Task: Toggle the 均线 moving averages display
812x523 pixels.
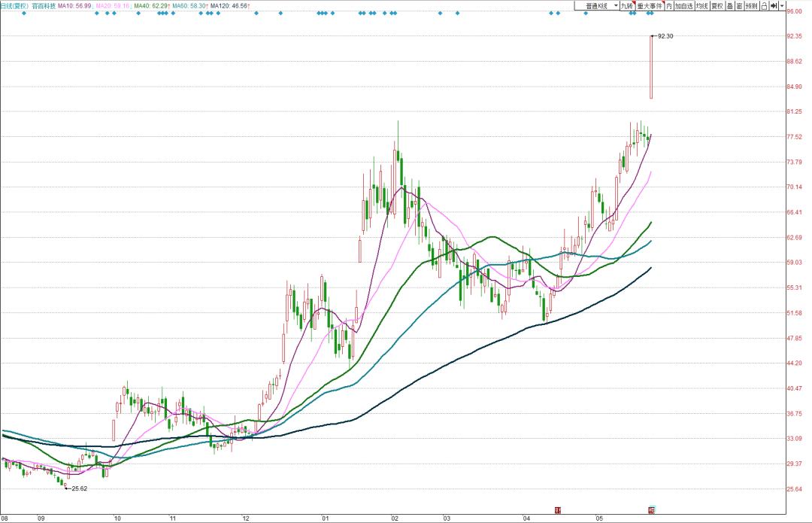Action: (701, 4)
